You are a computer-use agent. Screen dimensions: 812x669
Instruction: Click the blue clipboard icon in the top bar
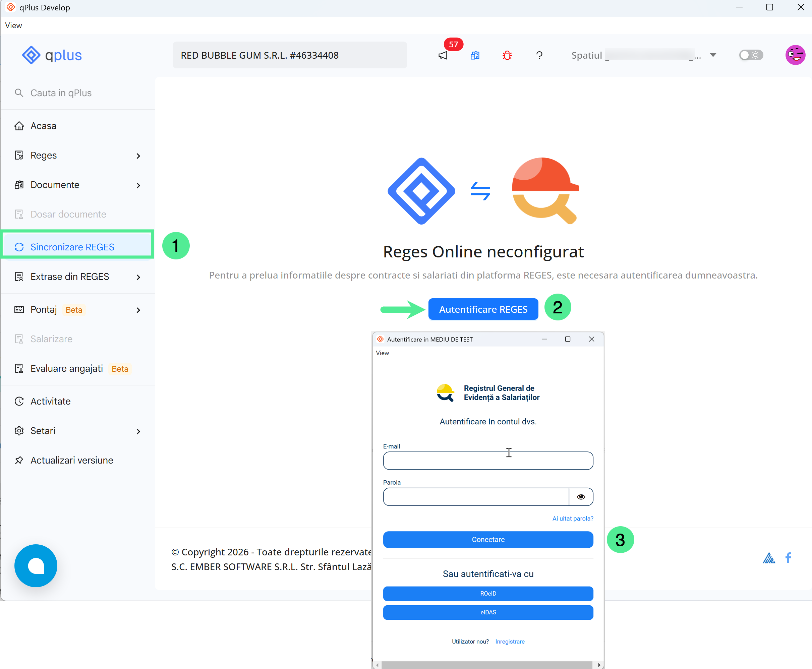pyautogui.click(x=475, y=55)
